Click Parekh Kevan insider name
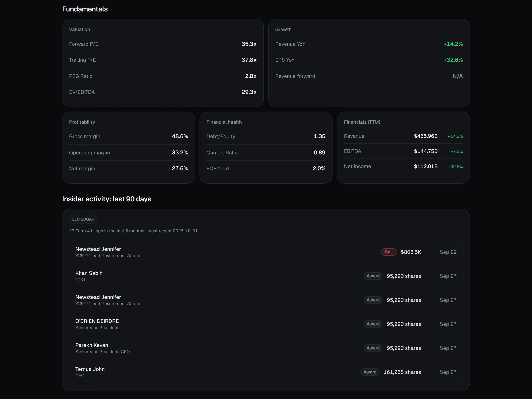 92,345
